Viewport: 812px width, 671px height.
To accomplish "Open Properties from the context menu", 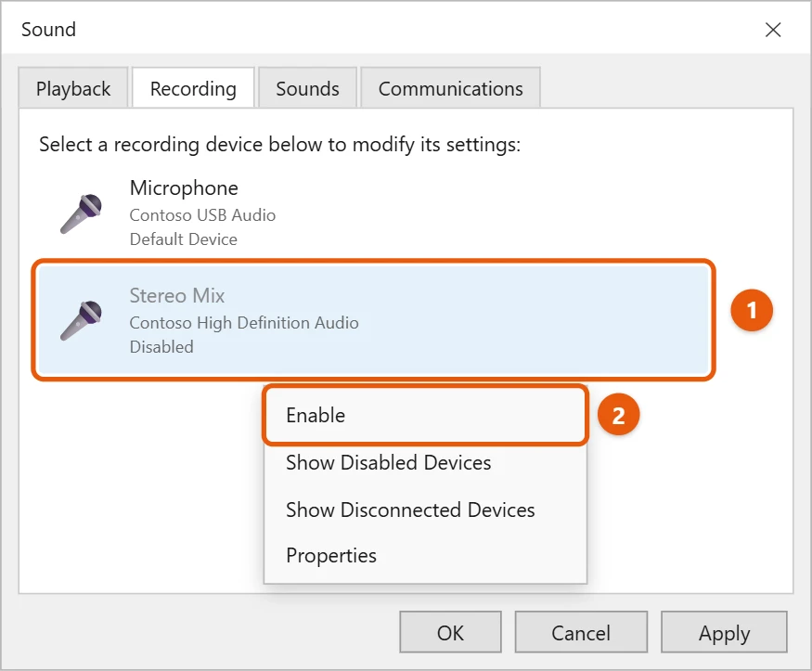I will coord(425,556).
